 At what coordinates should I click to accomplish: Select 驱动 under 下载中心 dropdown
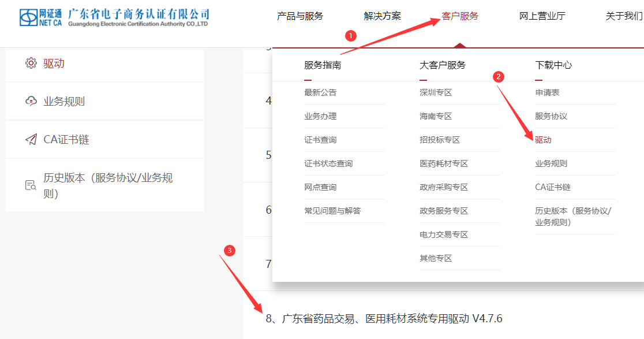coord(543,140)
